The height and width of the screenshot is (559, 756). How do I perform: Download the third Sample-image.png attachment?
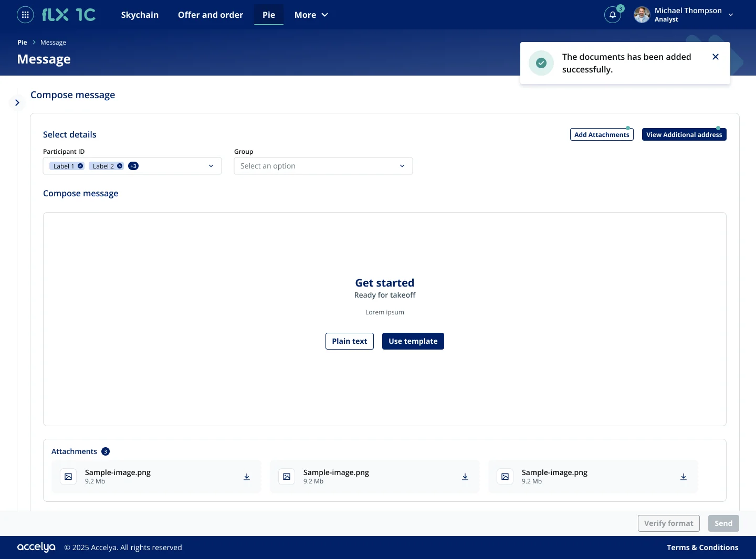click(x=684, y=477)
